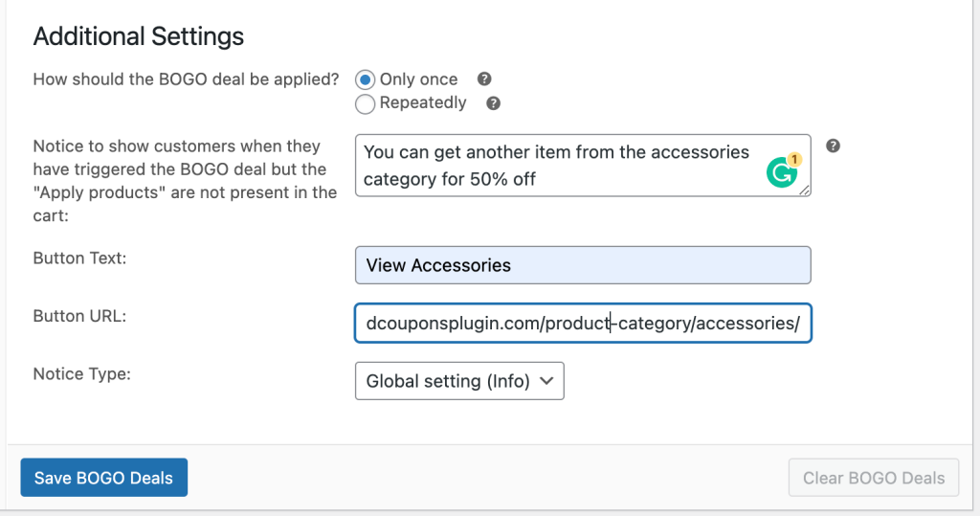
Task: Open the Notice Type dropdown
Action: coord(459,381)
